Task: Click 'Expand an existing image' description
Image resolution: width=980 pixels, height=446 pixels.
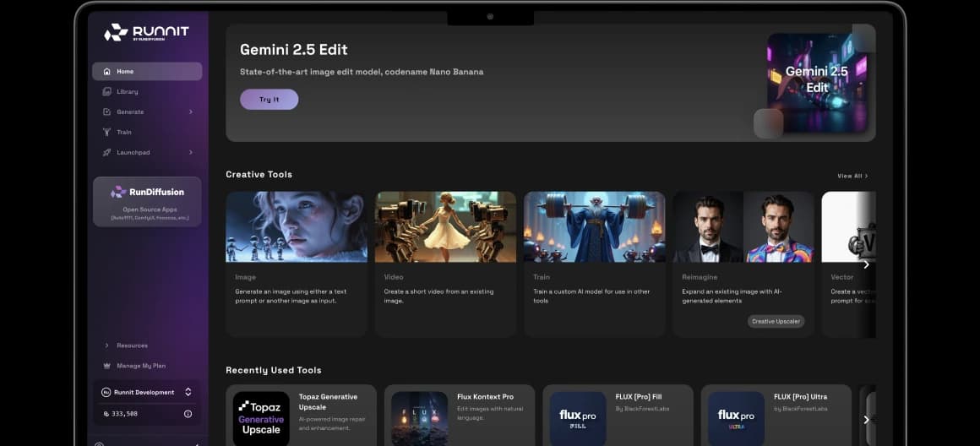Action: pos(732,296)
